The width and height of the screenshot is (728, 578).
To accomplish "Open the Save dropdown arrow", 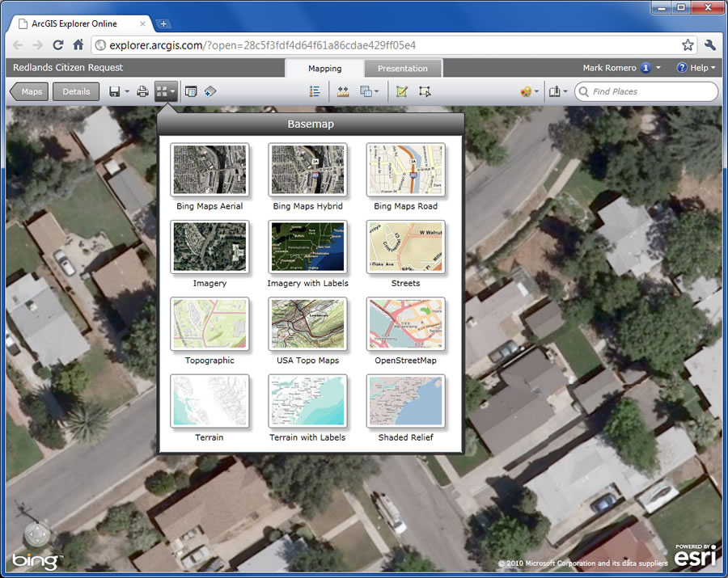I will (x=127, y=91).
